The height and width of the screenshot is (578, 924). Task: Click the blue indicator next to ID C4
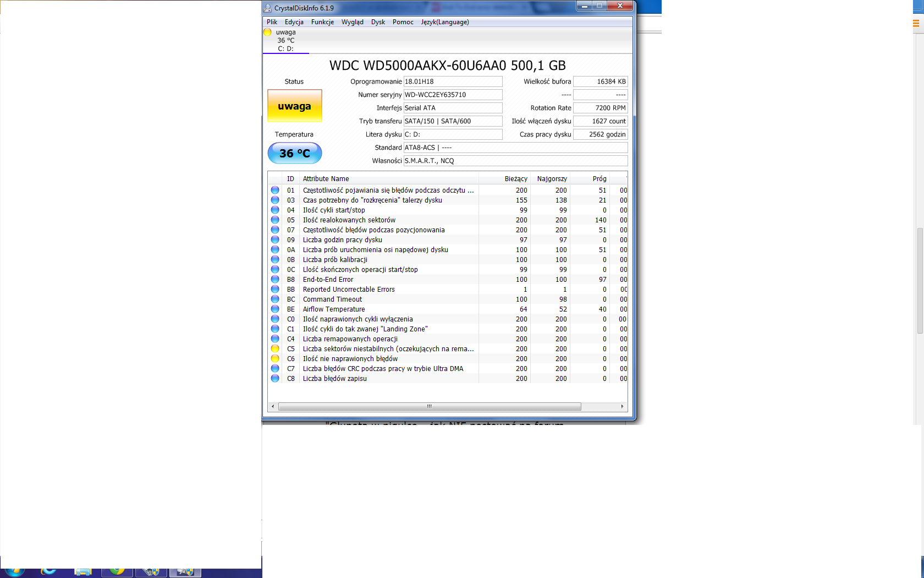(275, 339)
